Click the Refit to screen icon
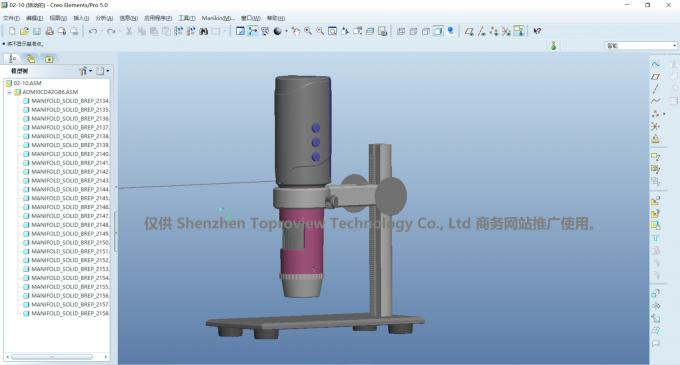 click(333, 31)
